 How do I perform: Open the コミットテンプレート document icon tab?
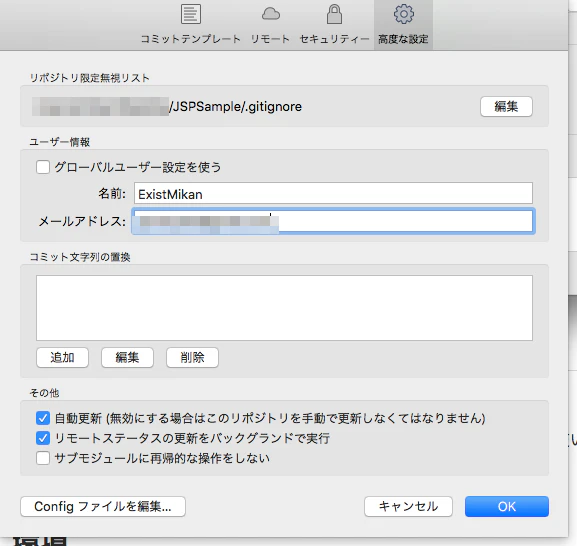[x=191, y=14]
